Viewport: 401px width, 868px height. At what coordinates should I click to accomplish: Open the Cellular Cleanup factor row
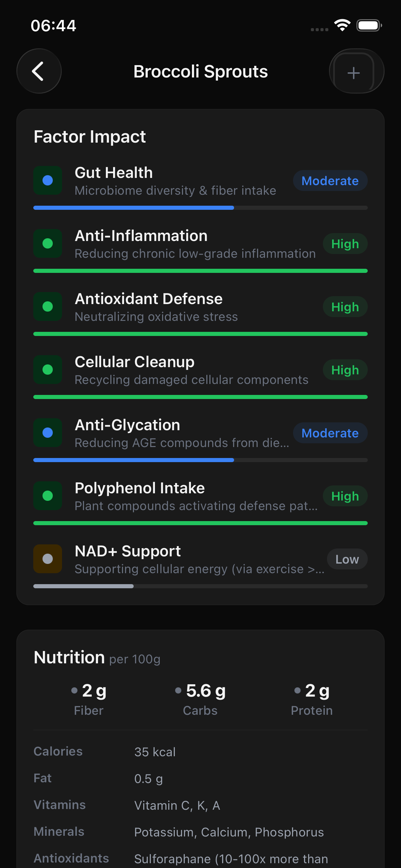(x=191, y=370)
